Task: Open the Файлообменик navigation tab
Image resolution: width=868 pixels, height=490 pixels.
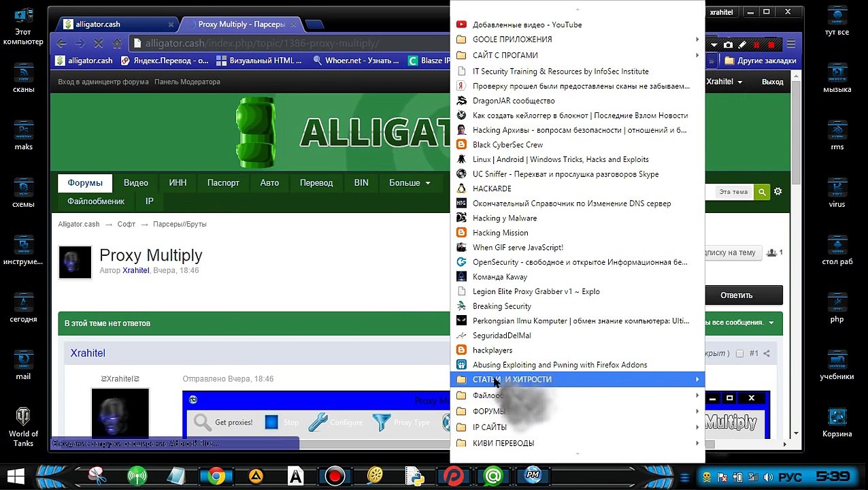Action: pyautogui.click(x=96, y=201)
